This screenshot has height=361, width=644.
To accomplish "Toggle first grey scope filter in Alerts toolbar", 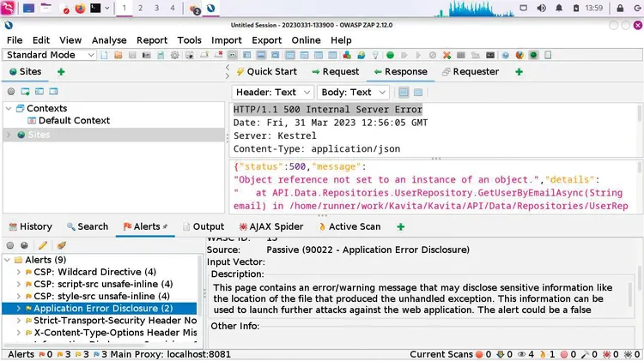I will pos(10,246).
